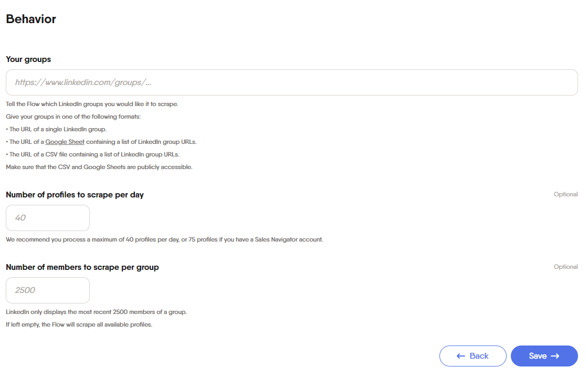
Task: Click the publicly accessible CSV reminder text
Action: click(99, 167)
